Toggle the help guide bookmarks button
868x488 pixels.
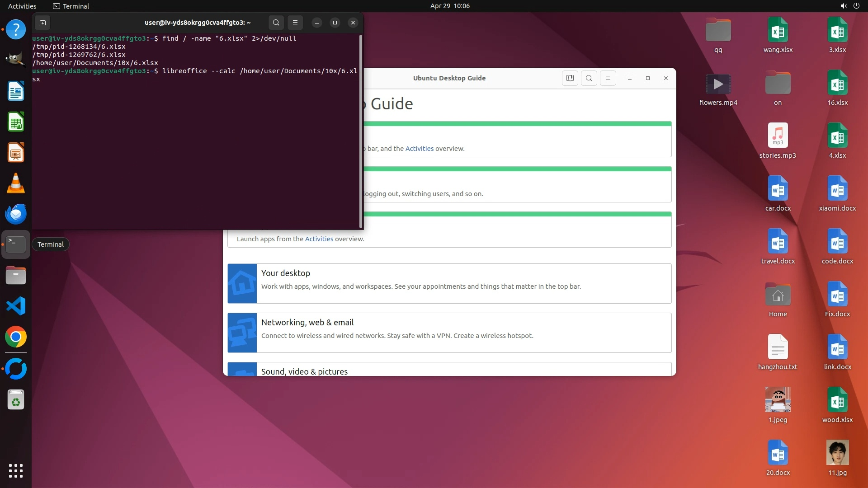tap(570, 78)
